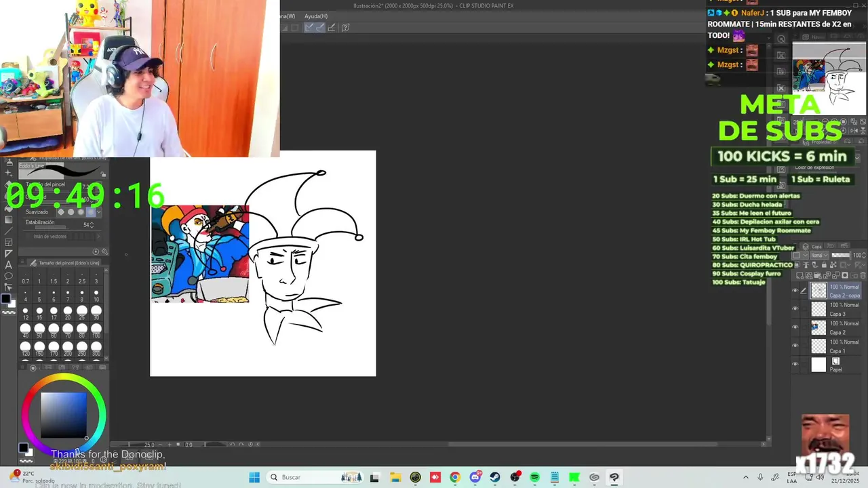
Task: Delete the selected layer with the trash icon
Action: [863, 275]
